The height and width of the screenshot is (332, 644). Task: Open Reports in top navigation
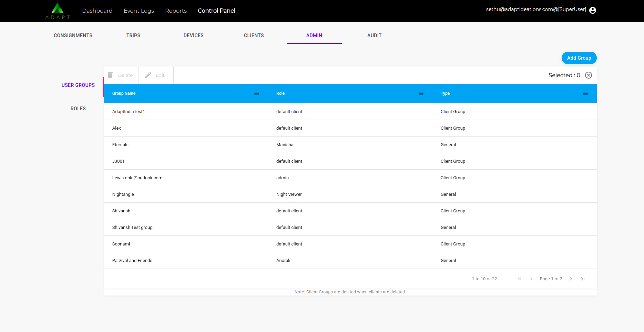tap(176, 11)
